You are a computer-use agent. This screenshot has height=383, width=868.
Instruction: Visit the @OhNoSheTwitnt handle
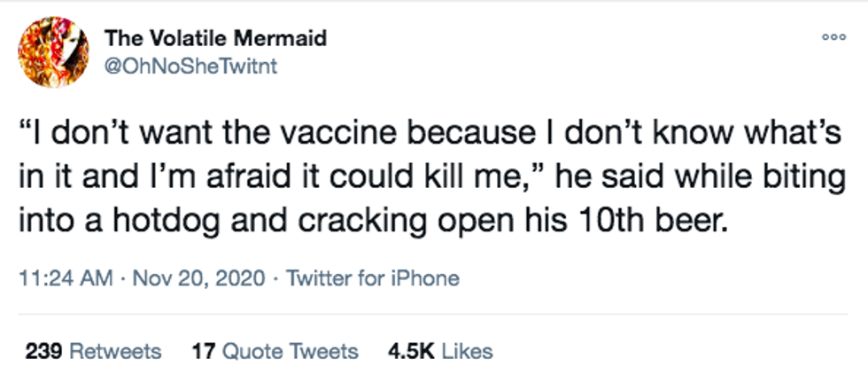pos(191,66)
